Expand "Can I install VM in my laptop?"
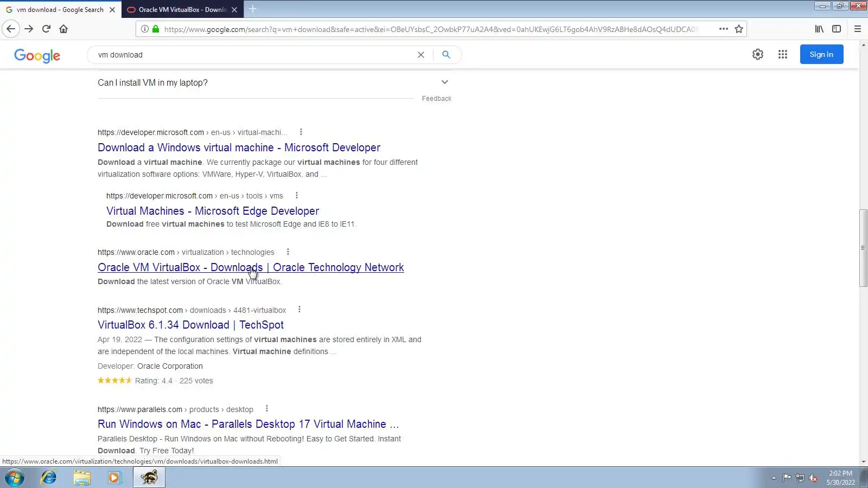 275,83
